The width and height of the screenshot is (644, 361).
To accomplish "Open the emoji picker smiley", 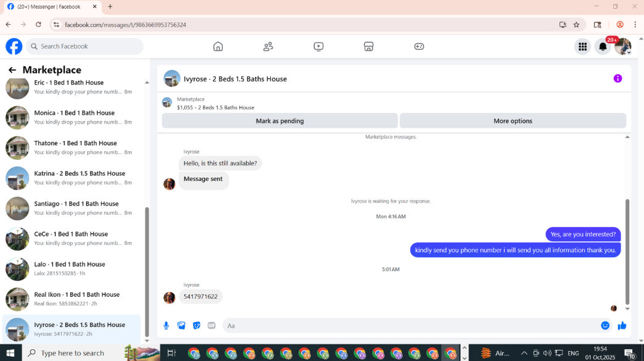I will click(605, 326).
